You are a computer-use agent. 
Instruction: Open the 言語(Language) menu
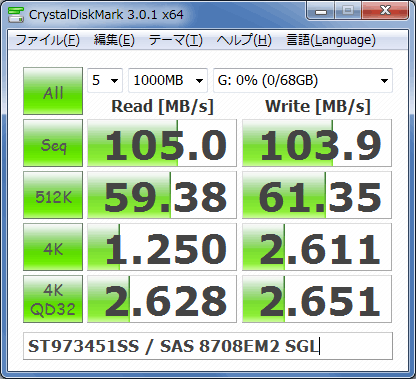tap(331, 40)
